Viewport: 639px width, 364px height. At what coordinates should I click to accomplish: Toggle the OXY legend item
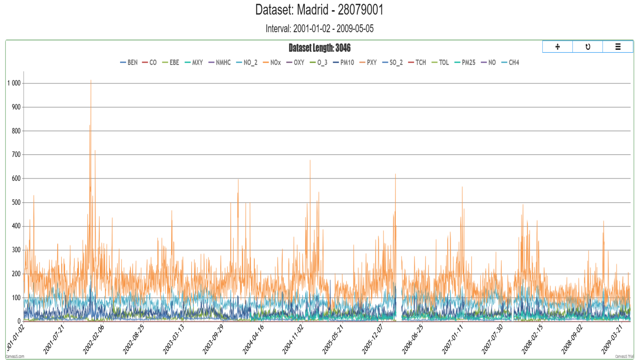coord(295,63)
